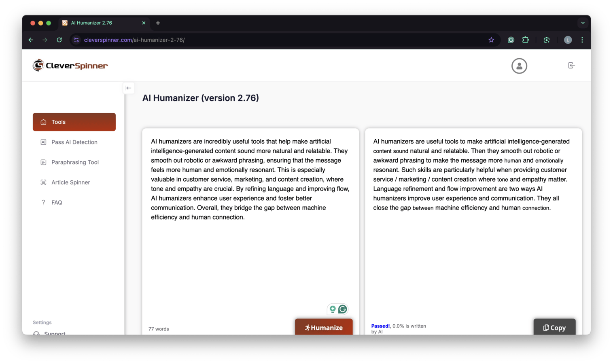Go back to the previous browser page

(x=31, y=40)
